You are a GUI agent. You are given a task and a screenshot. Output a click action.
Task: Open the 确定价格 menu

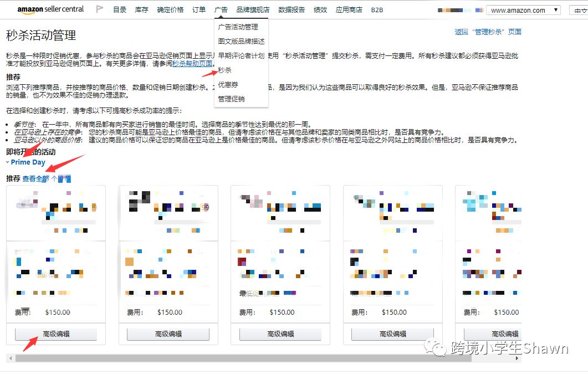170,10
